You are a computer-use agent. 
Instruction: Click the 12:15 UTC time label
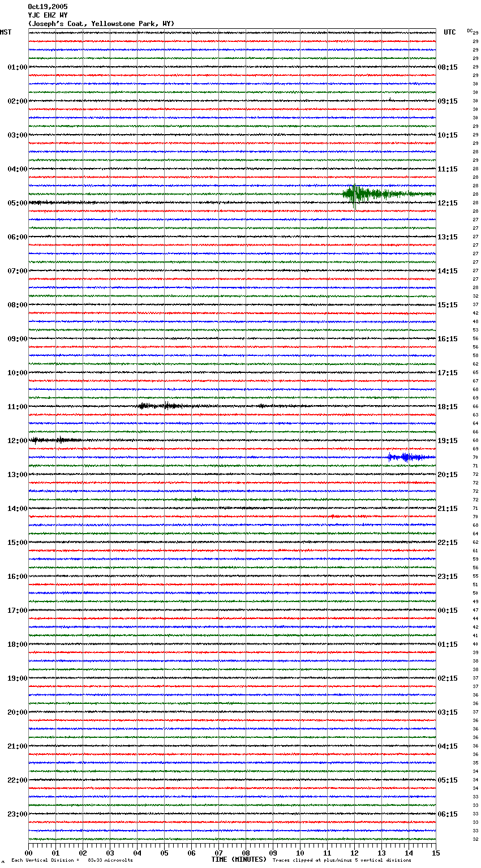(448, 203)
